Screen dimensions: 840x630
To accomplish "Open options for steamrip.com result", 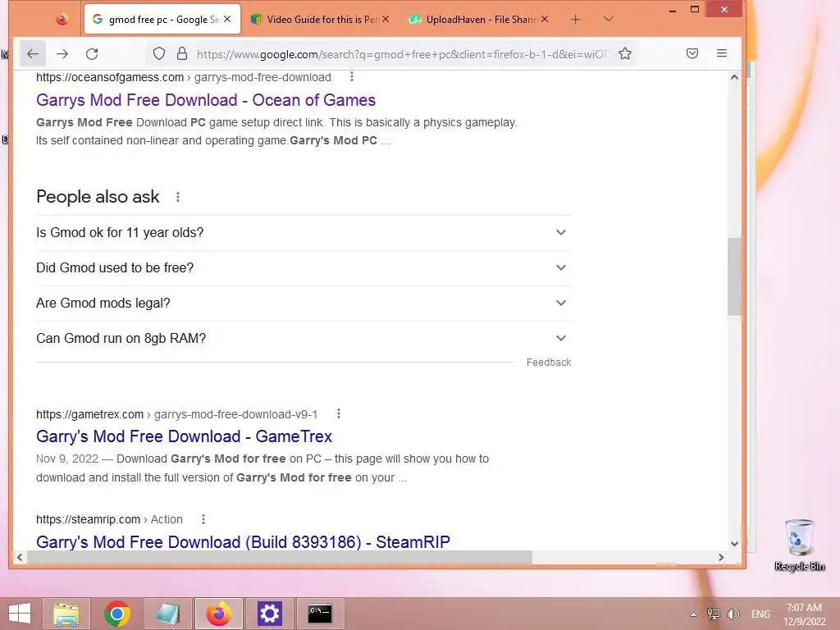I will [x=203, y=519].
